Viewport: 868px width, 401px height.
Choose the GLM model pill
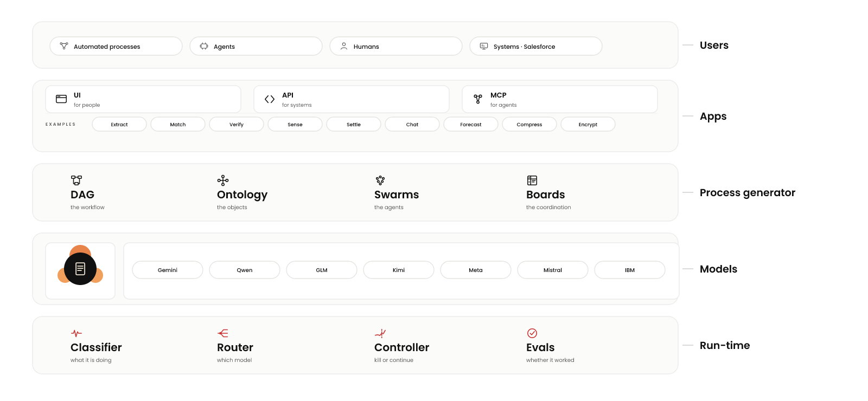[322, 270]
